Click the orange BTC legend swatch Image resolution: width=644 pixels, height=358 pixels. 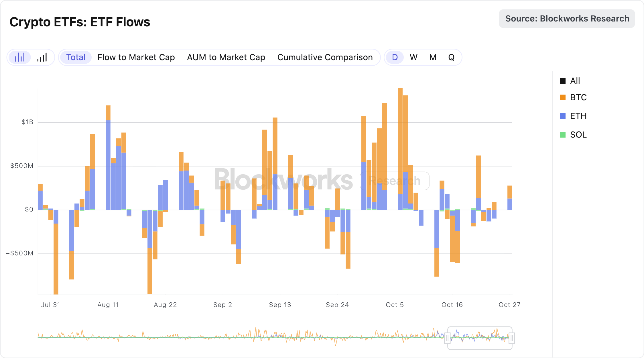tap(562, 97)
